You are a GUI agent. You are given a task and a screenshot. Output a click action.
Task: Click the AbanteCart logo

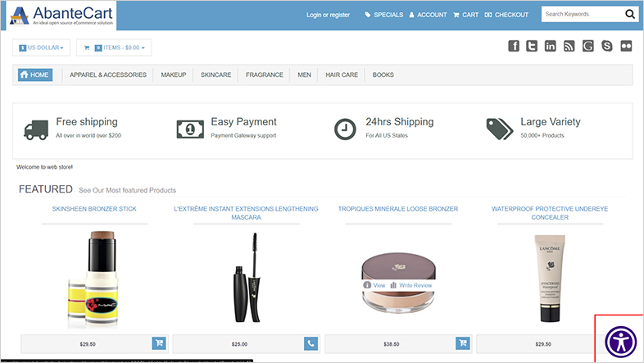61,16
